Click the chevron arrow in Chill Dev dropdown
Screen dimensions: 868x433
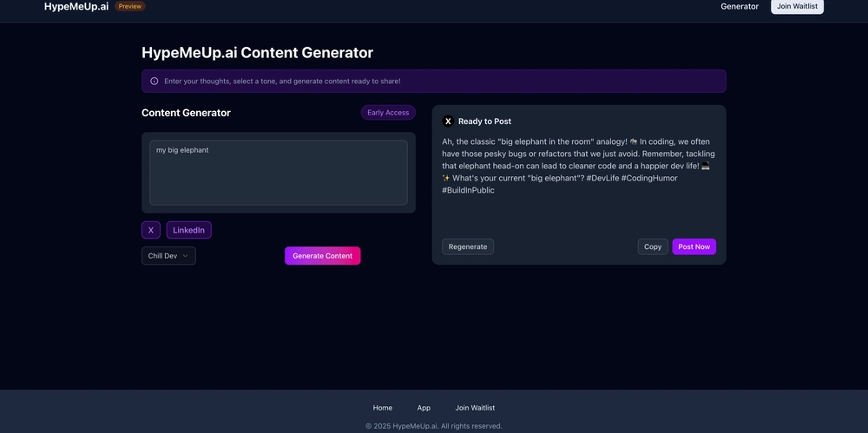186,256
